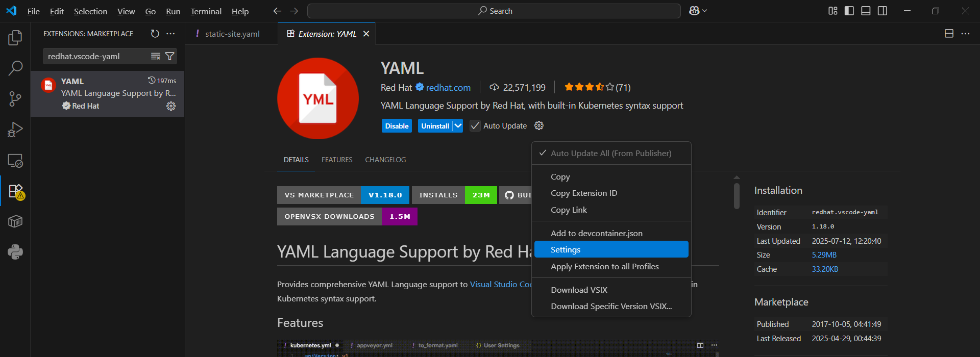Image resolution: width=980 pixels, height=357 pixels.
Task: Click the extension details vertical scrollbar
Action: (x=737, y=195)
